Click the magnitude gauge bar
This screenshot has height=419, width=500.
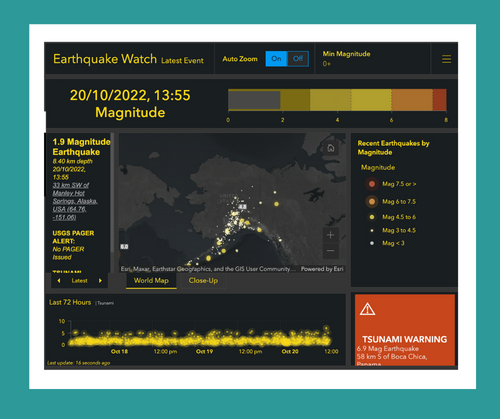pos(337,100)
